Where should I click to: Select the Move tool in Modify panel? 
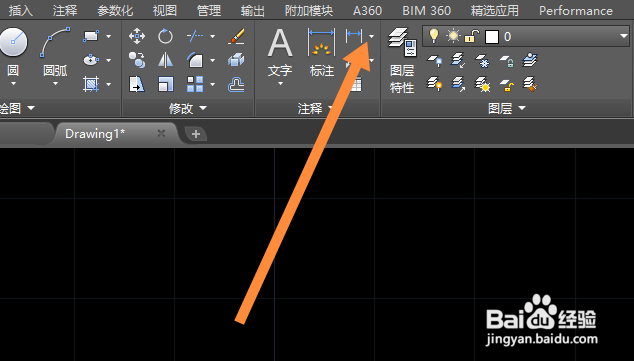tap(137, 36)
